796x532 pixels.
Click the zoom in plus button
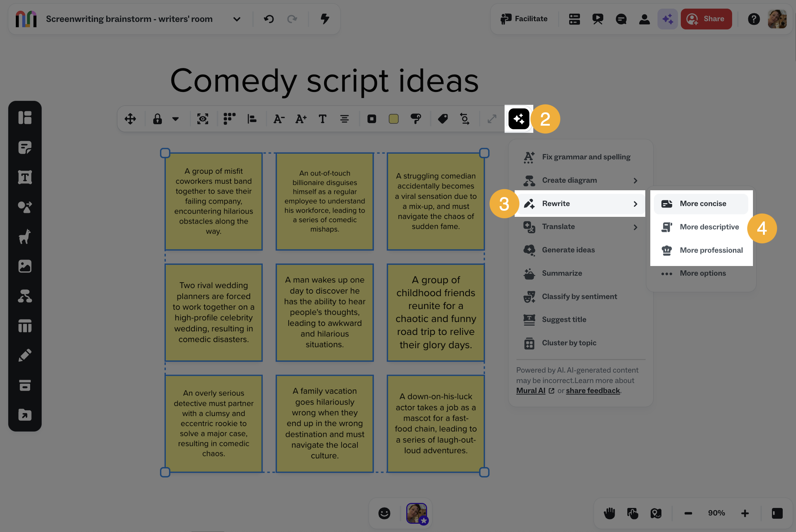coord(745,513)
